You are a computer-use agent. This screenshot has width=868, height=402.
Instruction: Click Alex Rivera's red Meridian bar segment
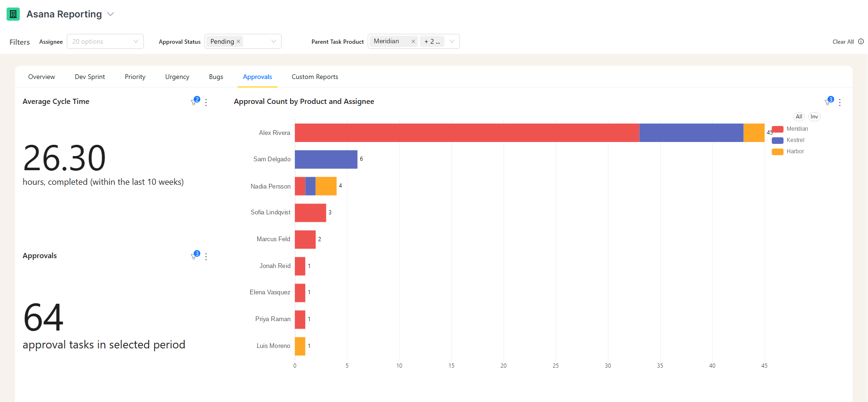point(467,133)
